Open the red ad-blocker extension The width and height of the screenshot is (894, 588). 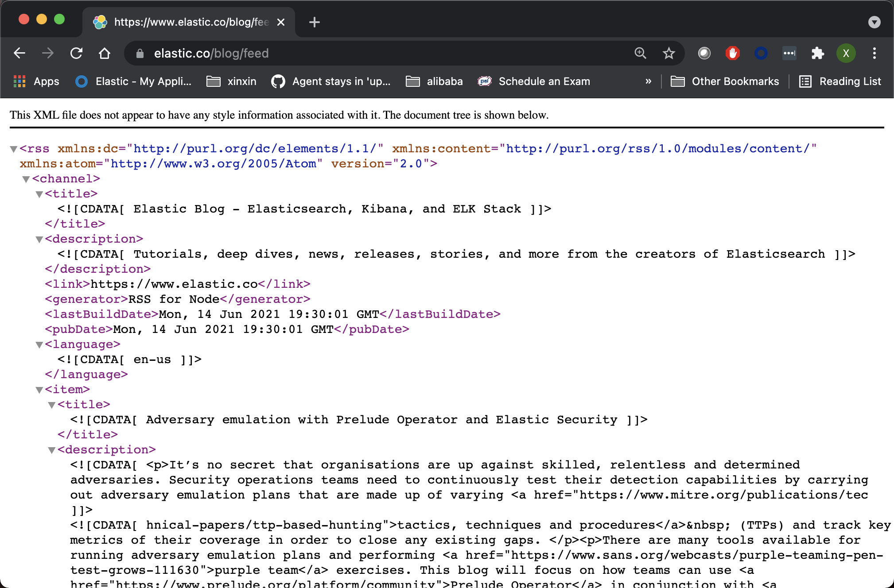click(733, 53)
